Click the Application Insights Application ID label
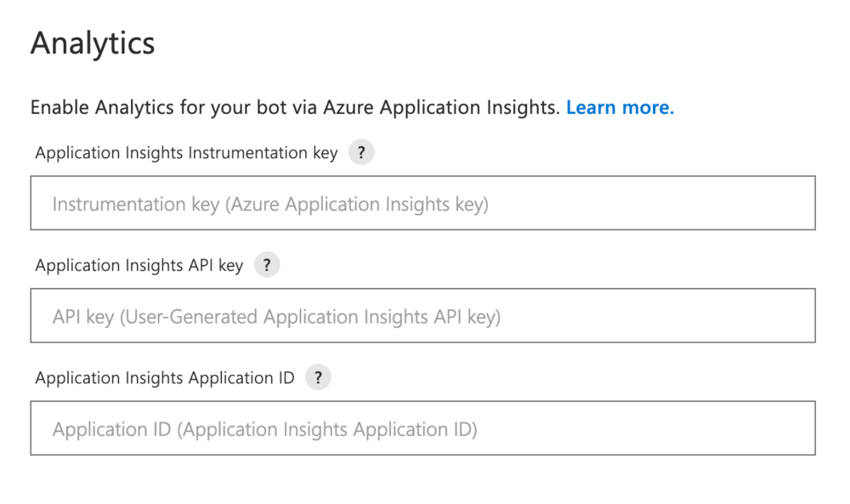Screen dimensions: 850x504 pyautogui.click(x=165, y=377)
